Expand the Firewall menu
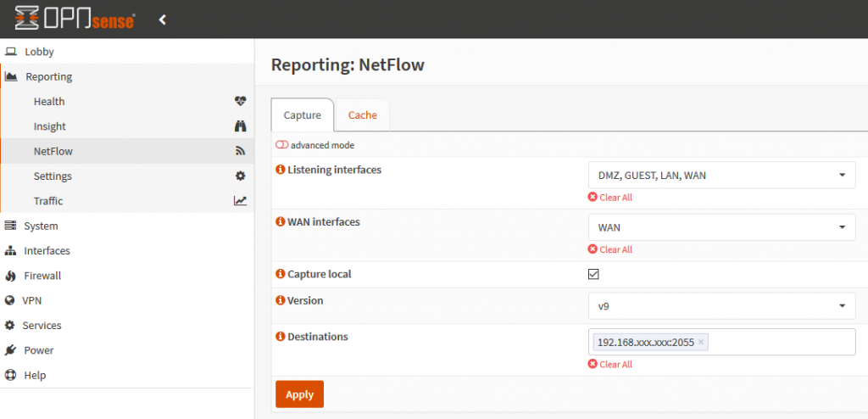Viewport: 868px width, 419px height. (42, 276)
